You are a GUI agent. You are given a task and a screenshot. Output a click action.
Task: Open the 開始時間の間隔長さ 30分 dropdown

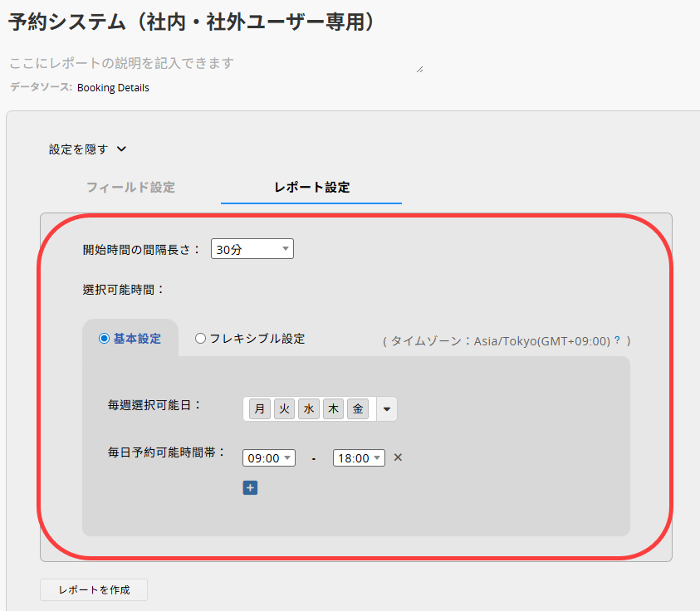pos(252,249)
